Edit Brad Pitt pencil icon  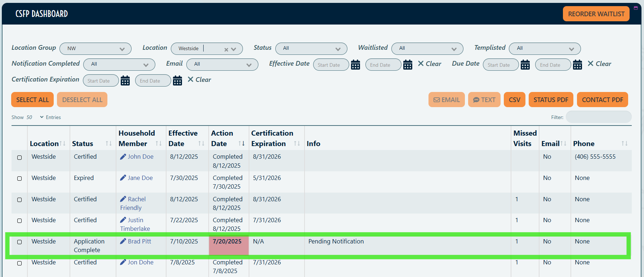[x=123, y=241]
